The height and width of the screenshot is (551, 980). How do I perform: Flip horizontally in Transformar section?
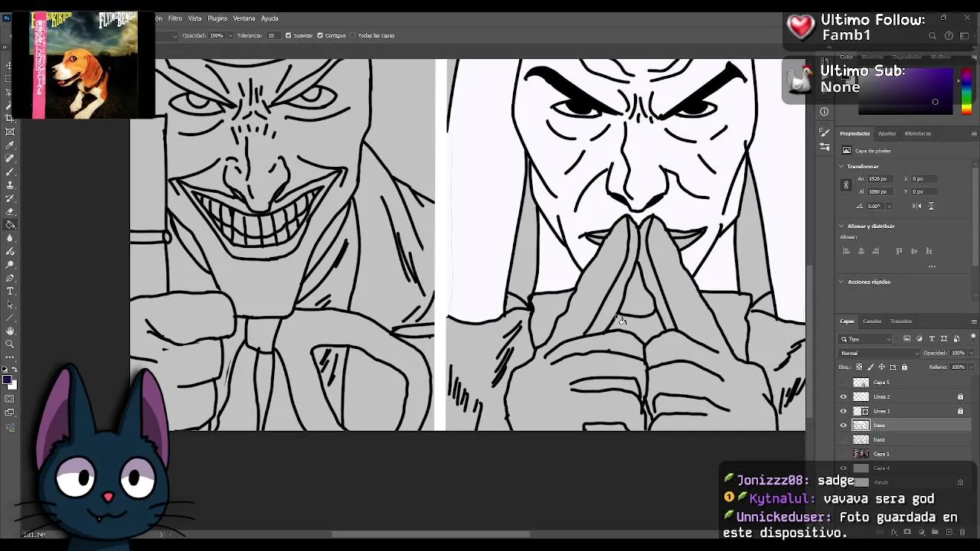coord(917,206)
